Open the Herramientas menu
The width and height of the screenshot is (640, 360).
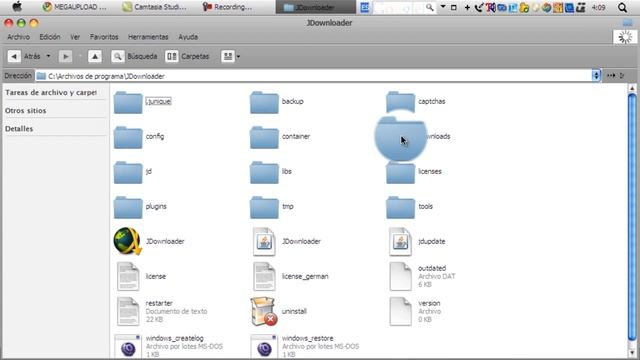pos(148,37)
